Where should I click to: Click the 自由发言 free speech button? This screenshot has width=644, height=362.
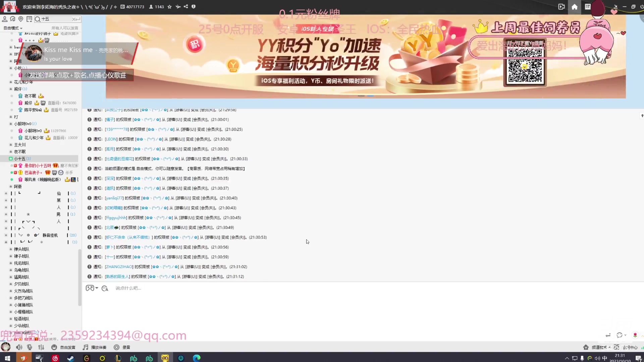point(63,347)
